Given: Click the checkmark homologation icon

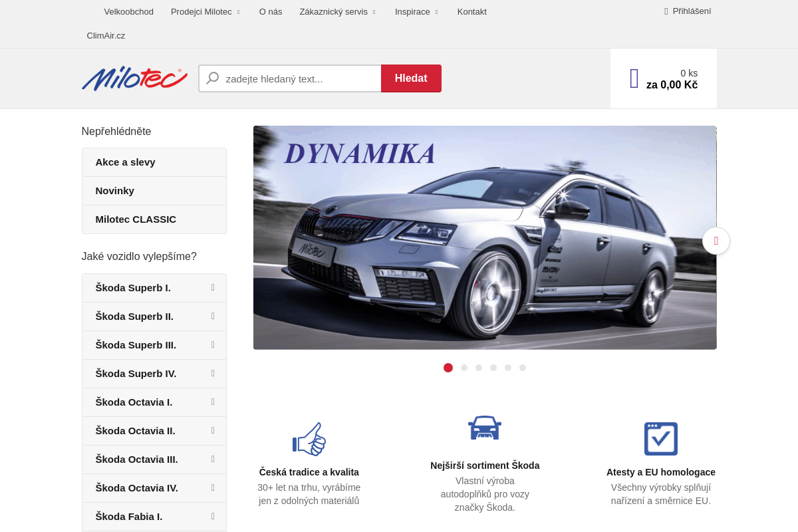Looking at the screenshot, I should (x=660, y=438).
